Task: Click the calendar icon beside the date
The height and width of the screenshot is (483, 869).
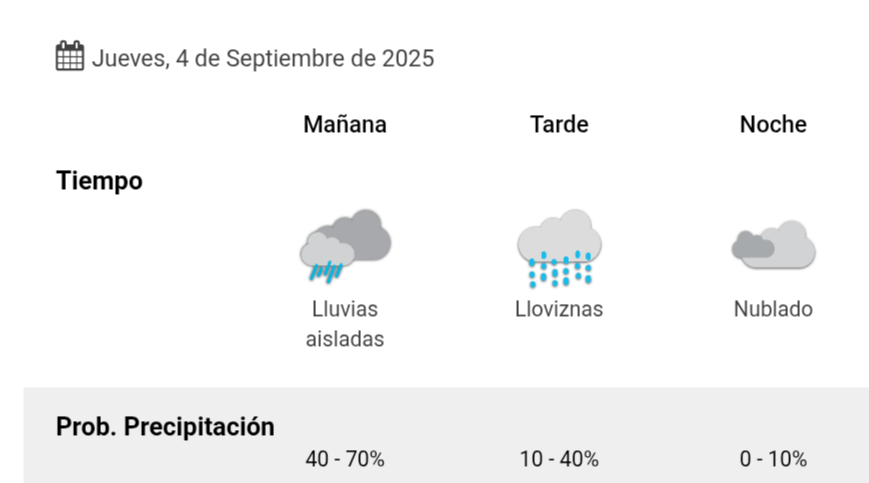Action: point(70,55)
